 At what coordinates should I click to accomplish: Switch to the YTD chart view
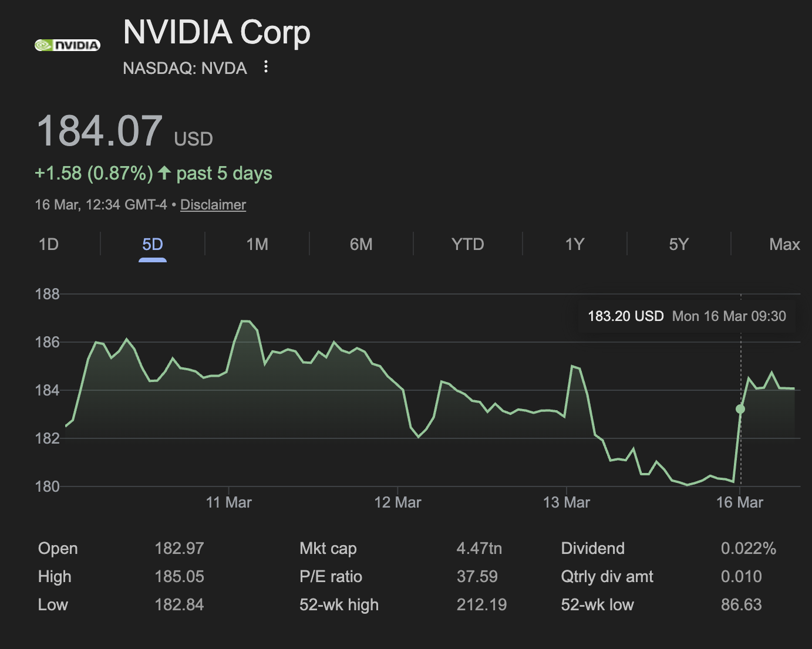(x=467, y=244)
